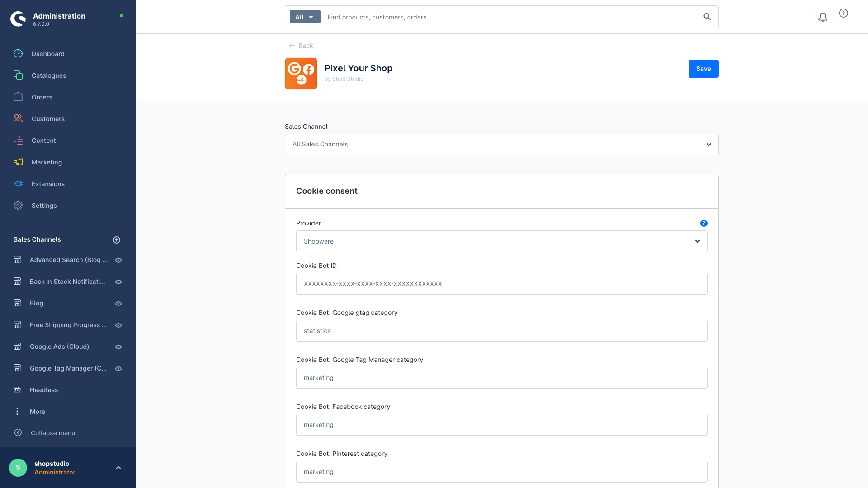868x488 pixels.
Task: Click the Back In Stock storefront icon
Action: click(x=17, y=282)
